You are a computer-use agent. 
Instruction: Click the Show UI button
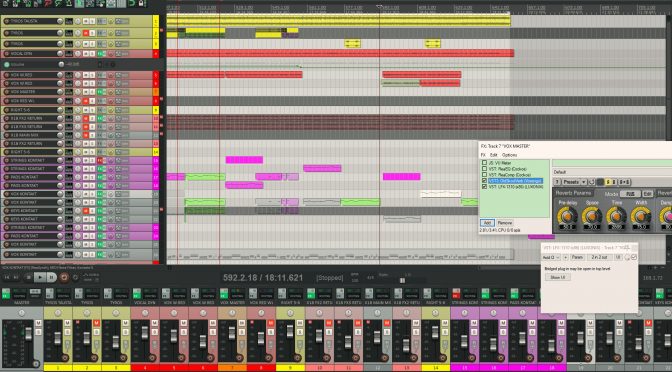558,277
